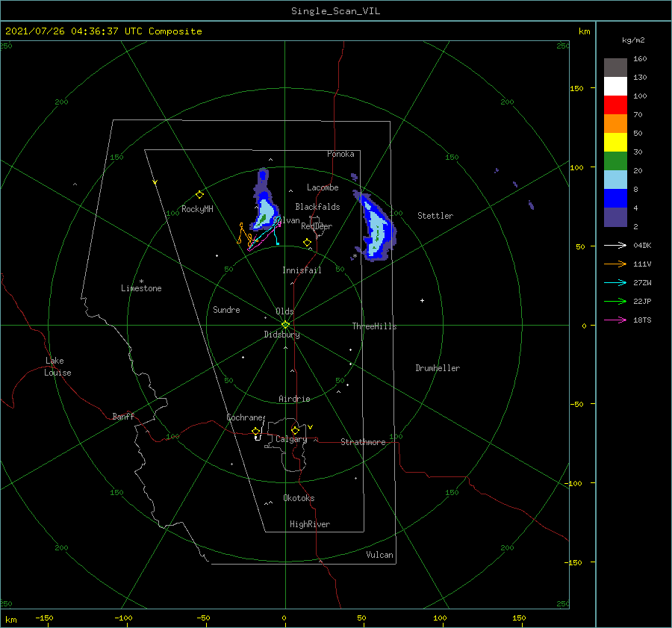Screen dimensions: 672x628
Task: Click the Airdrie city label
Action: tap(294, 399)
